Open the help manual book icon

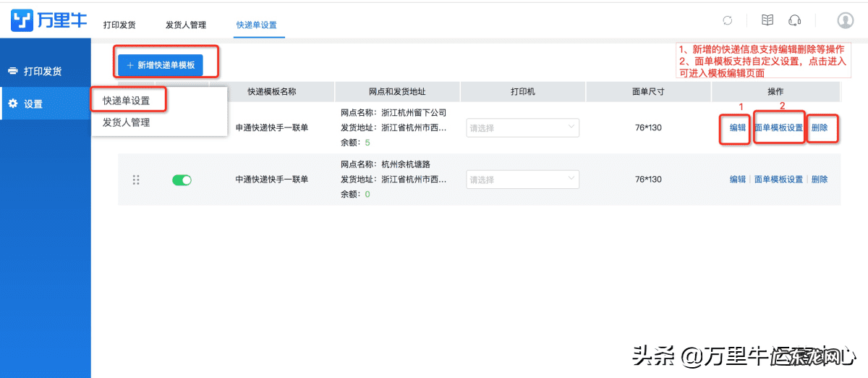pyautogui.click(x=767, y=20)
